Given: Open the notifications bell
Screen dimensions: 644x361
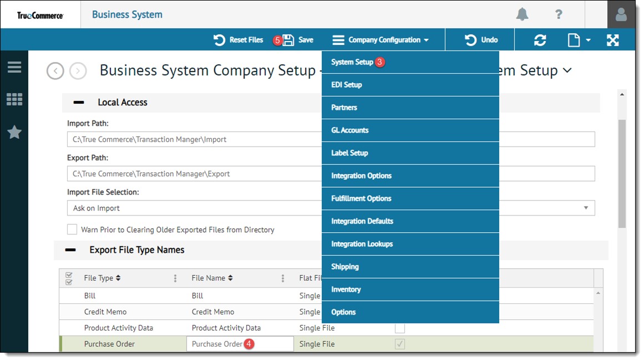Looking at the screenshot, I should (x=522, y=14).
